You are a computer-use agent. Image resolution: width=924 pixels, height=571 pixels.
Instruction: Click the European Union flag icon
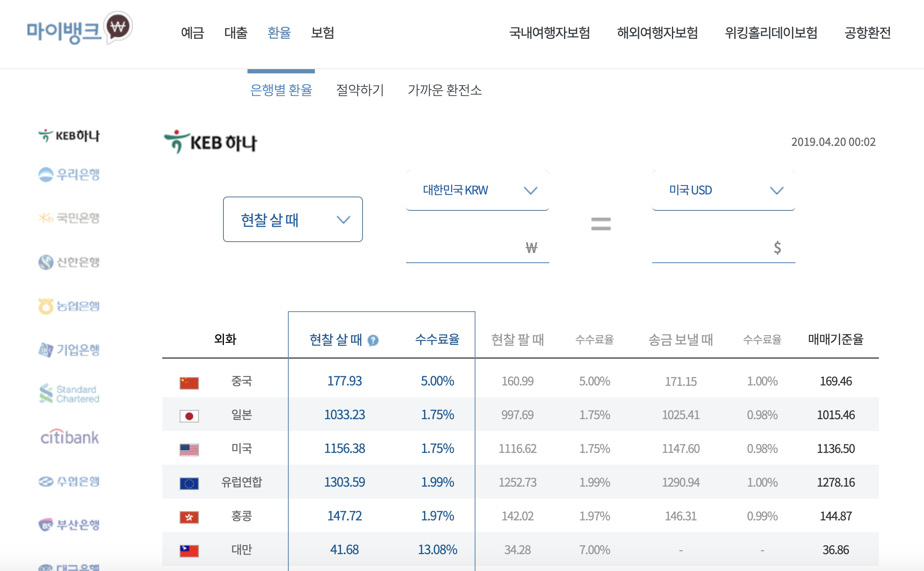[189, 483]
